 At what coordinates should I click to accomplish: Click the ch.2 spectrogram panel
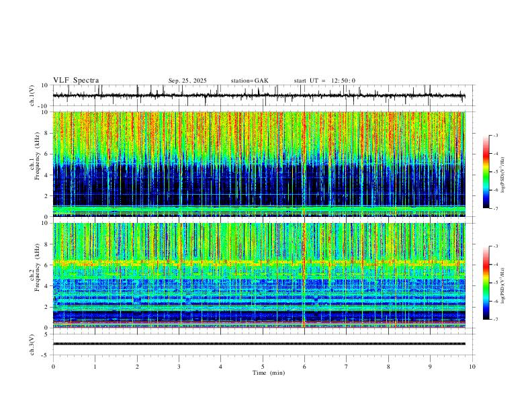[259, 275]
